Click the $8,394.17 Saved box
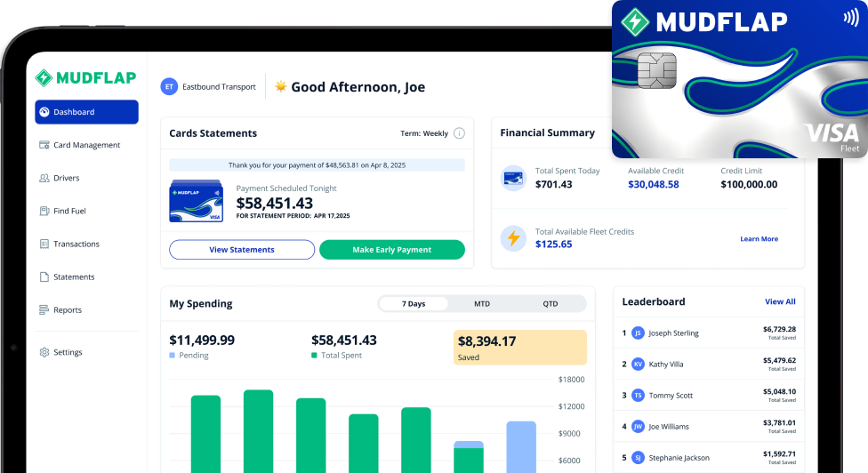 pos(519,348)
